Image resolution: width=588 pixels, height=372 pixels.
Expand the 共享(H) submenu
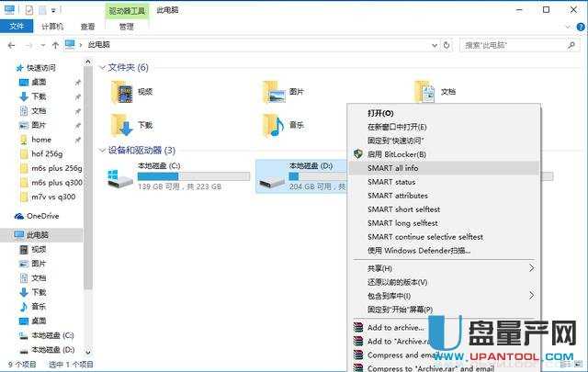point(531,268)
